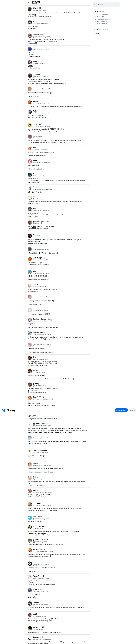Click the Create account button

tap(121, 410)
